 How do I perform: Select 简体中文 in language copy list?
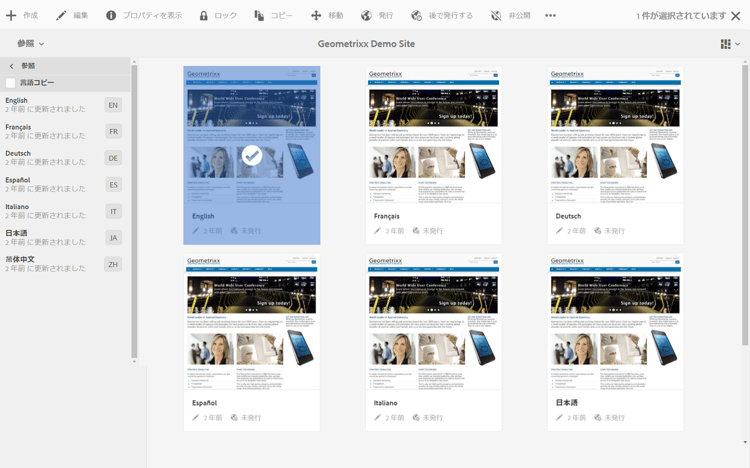point(65,264)
